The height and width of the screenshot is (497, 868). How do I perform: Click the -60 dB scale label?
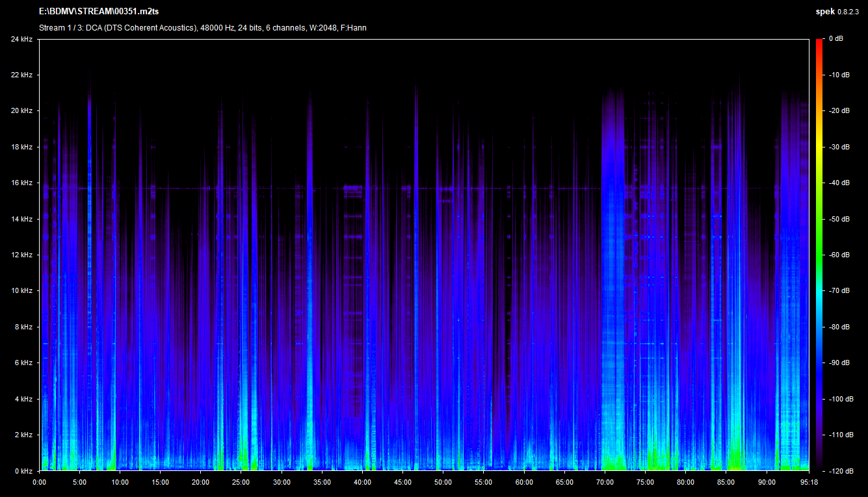click(x=839, y=255)
